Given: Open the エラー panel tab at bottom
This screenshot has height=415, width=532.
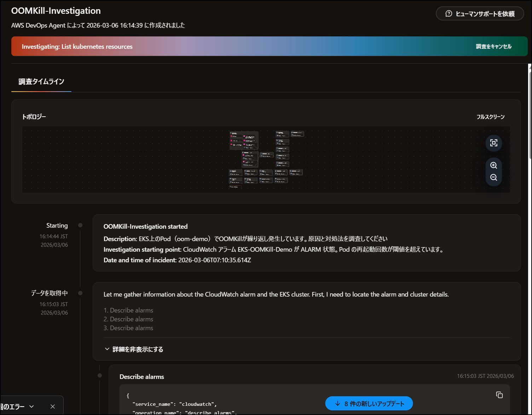Looking at the screenshot, I should point(14,406).
